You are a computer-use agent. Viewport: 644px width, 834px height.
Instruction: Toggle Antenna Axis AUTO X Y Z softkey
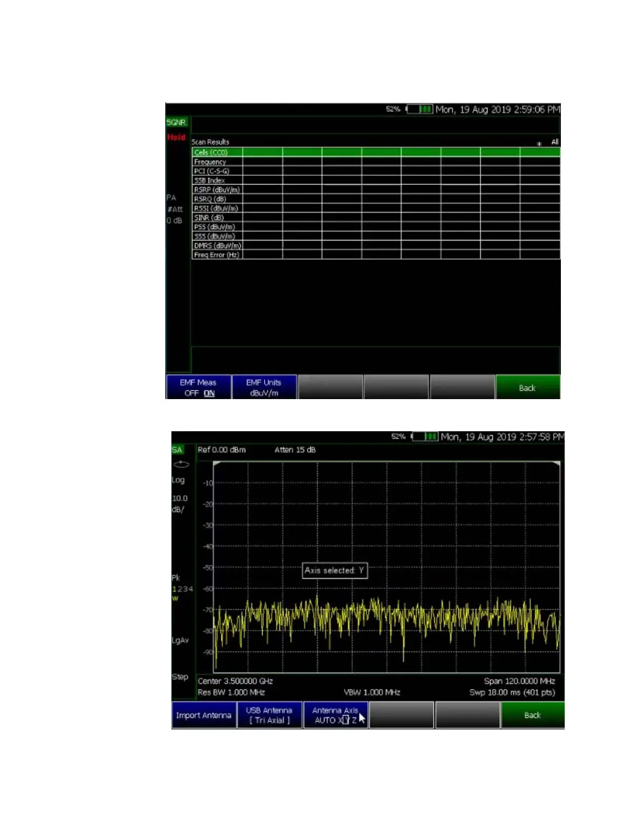(x=335, y=716)
